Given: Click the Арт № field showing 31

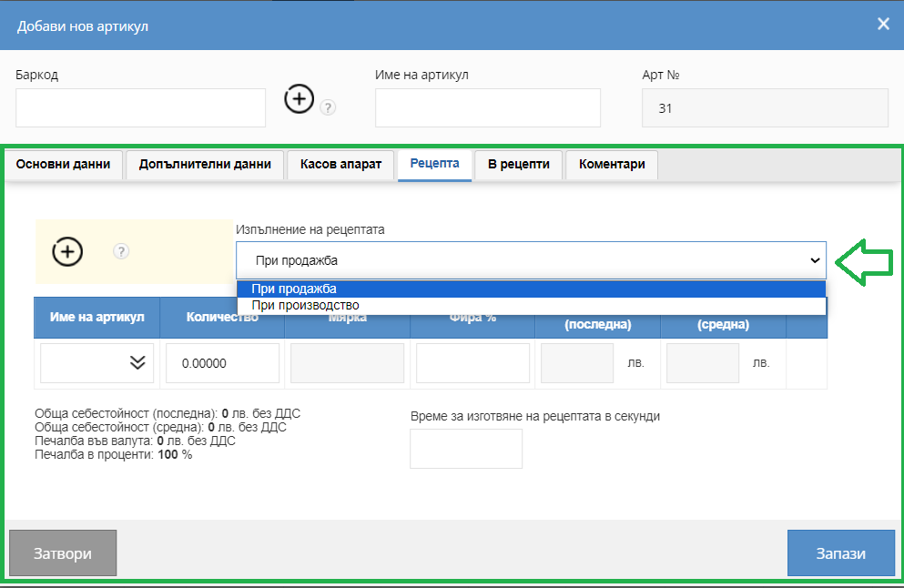Looking at the screenshot, I should [765, 107].
